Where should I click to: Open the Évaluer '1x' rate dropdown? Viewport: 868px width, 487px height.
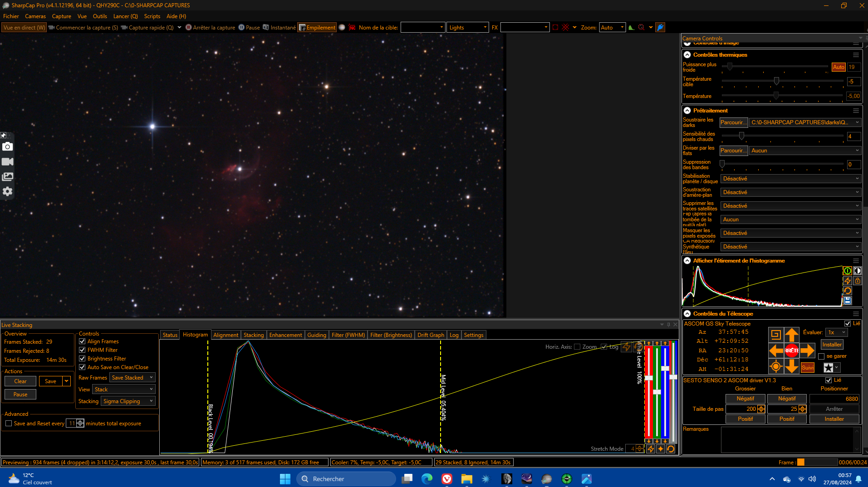click(837, 332)
